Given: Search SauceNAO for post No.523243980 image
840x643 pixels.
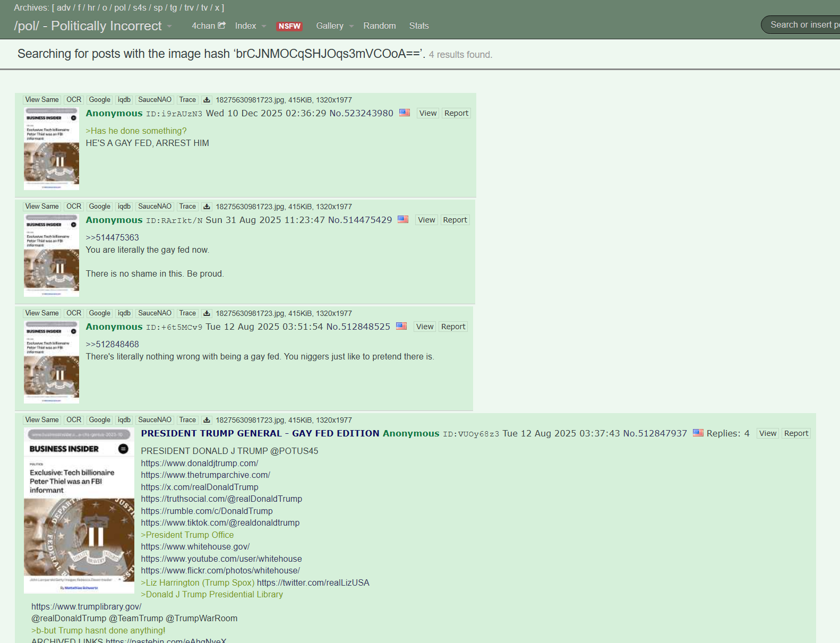Looking at the screenshot, I should click(x=155, y=100).
